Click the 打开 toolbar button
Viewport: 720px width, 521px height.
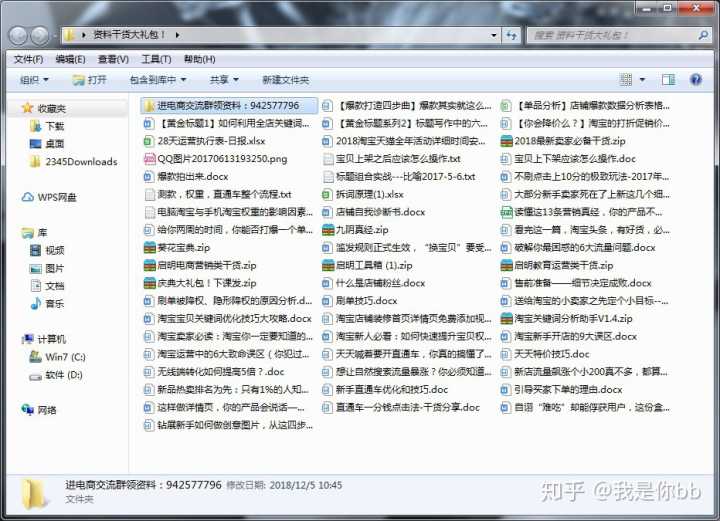[x=90, y=80]
